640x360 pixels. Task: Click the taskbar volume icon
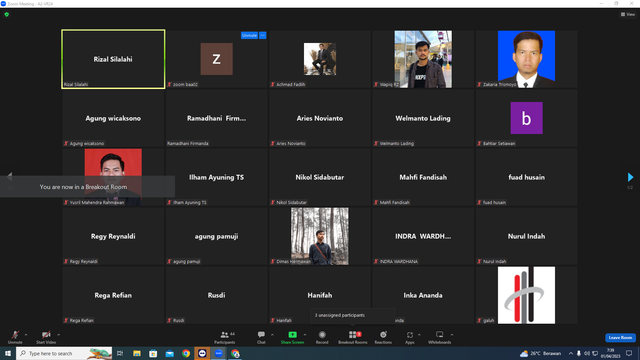(x=587, y=353)
